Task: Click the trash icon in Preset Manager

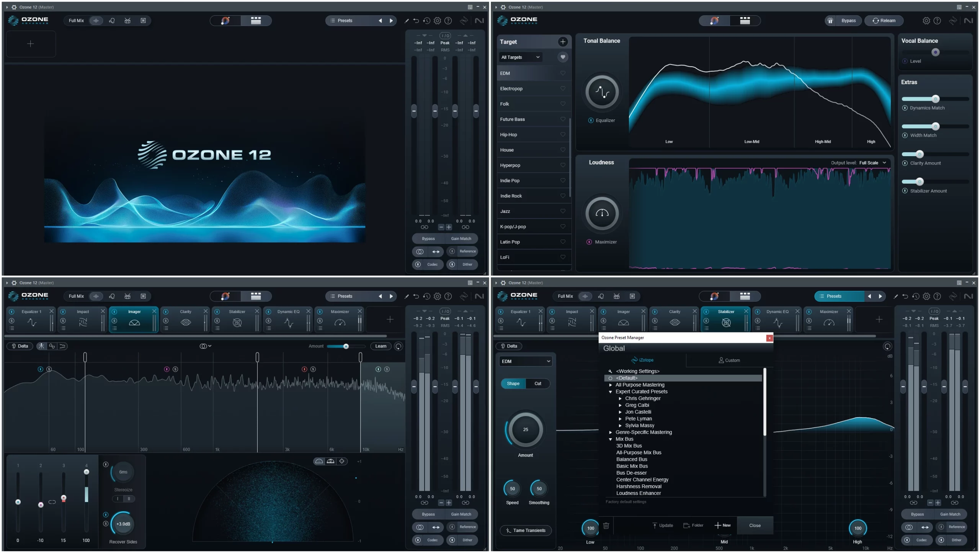Action: 606,525
